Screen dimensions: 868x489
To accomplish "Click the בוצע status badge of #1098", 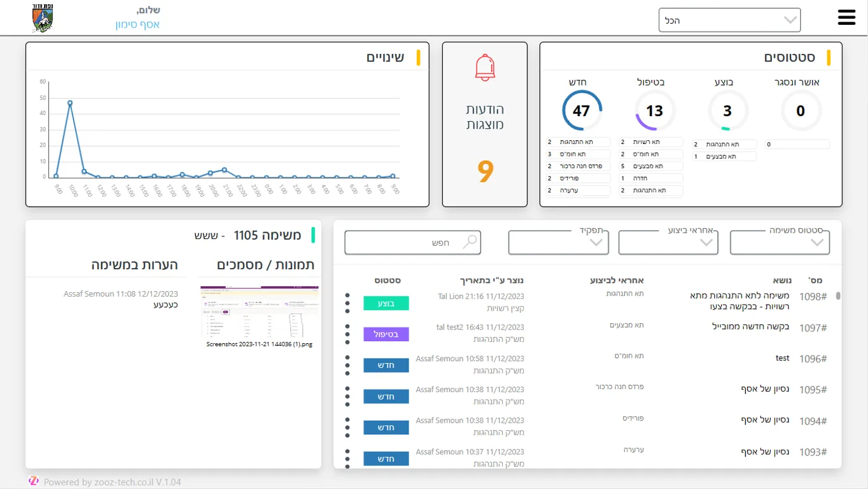I will tap(386, 303).
